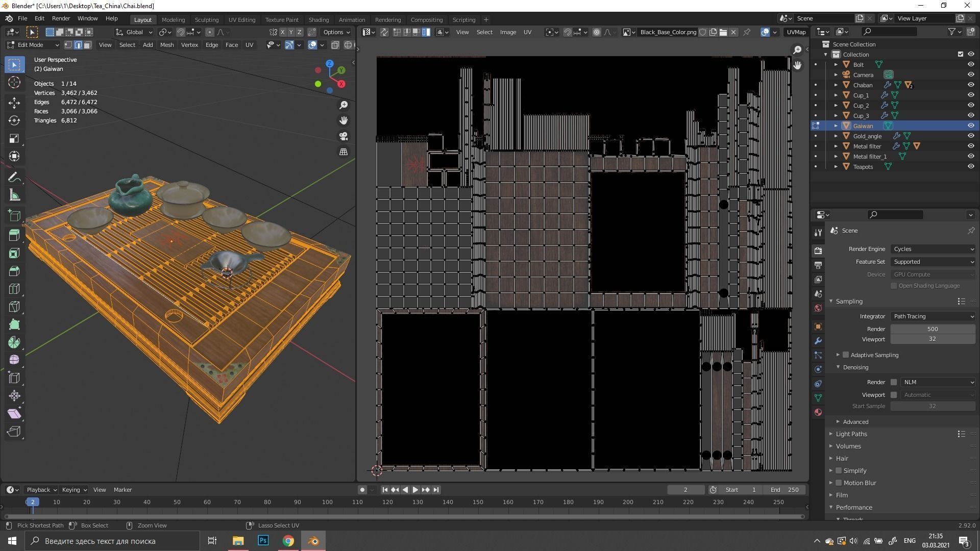Click the Play animation button

(415, 490)
